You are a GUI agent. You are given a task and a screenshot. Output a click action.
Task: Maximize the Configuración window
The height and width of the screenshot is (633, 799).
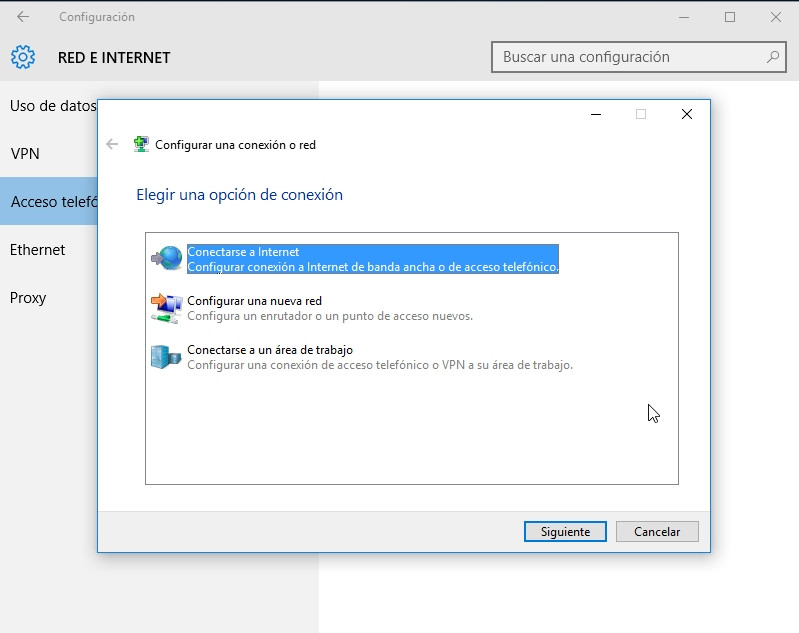point(730,17)
